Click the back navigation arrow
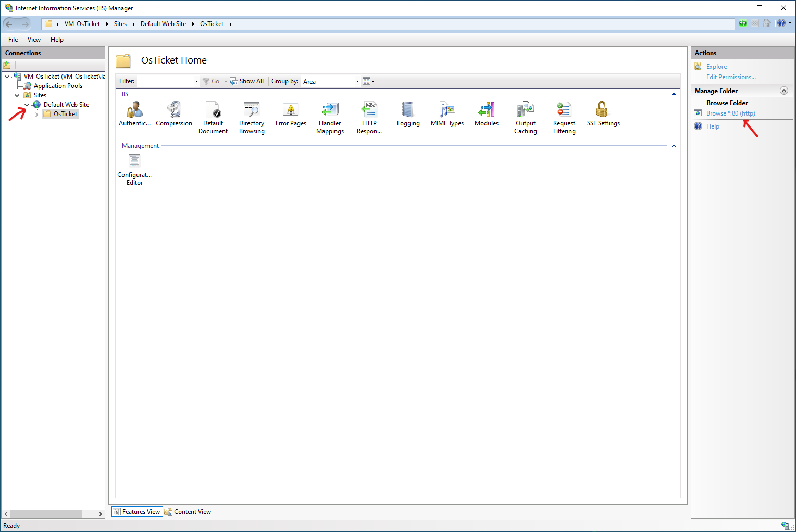Image resolution: width=796 pixels, height=532 pixels. coord(9,24)
